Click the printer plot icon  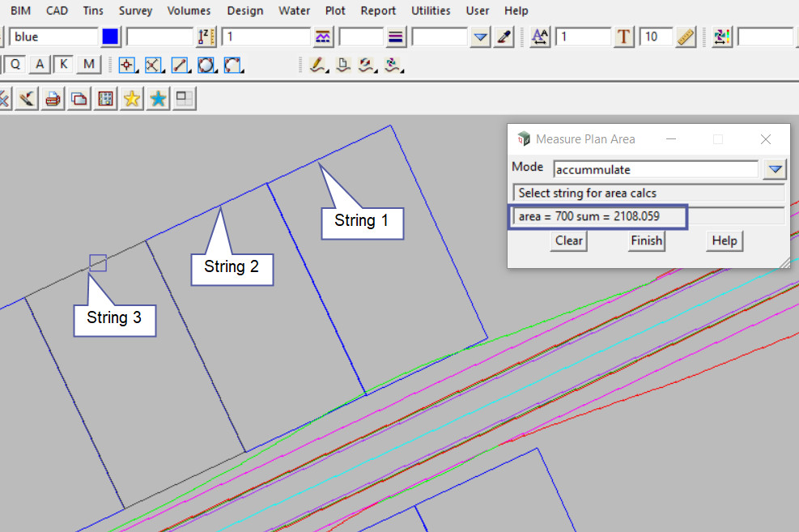(53, 99)
